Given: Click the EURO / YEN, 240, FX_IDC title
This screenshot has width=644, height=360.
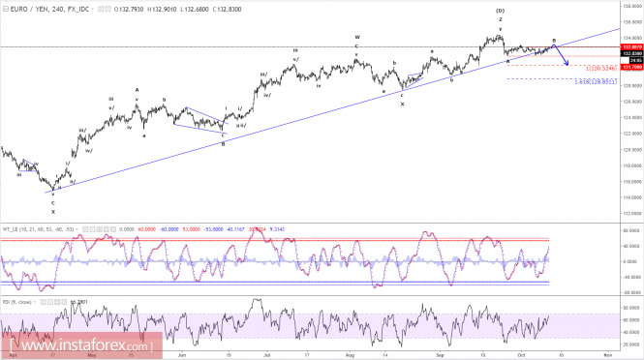Looking at the screenshot, I should coord(49,9).
